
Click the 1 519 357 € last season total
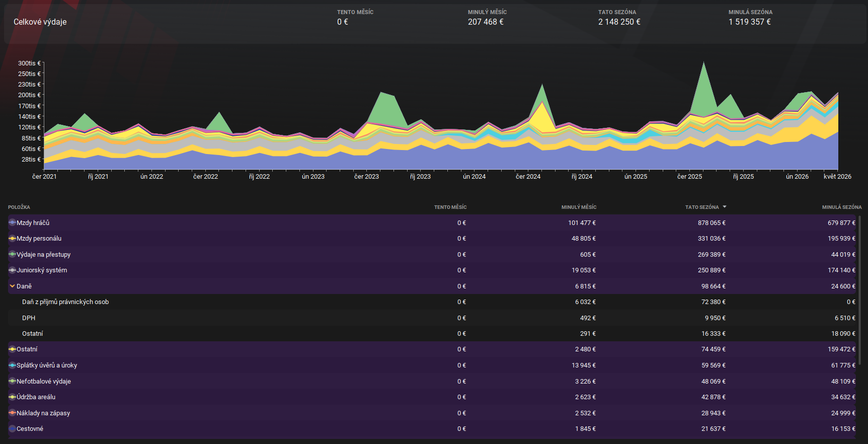point(750,22)
